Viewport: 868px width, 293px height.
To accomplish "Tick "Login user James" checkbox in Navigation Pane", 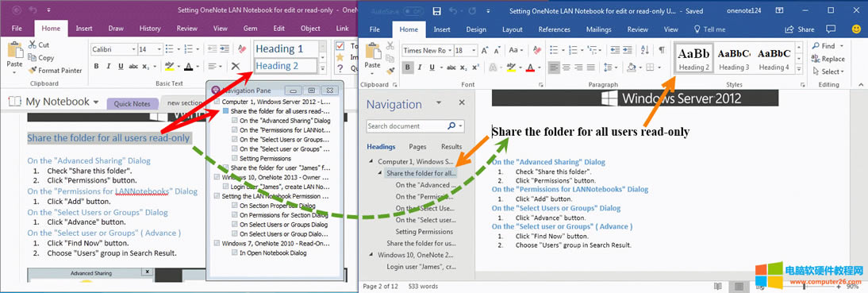I will click(x=226, y=187).
